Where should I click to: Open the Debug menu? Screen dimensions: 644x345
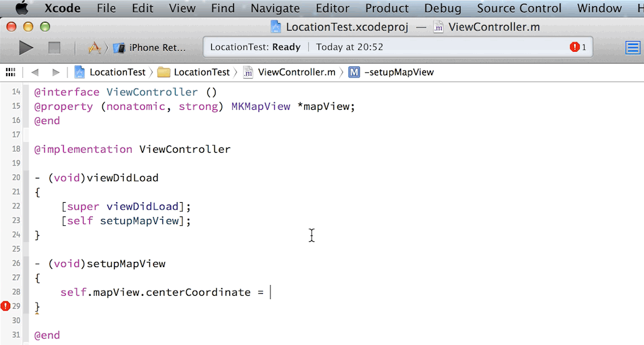[x=442, y=8]
